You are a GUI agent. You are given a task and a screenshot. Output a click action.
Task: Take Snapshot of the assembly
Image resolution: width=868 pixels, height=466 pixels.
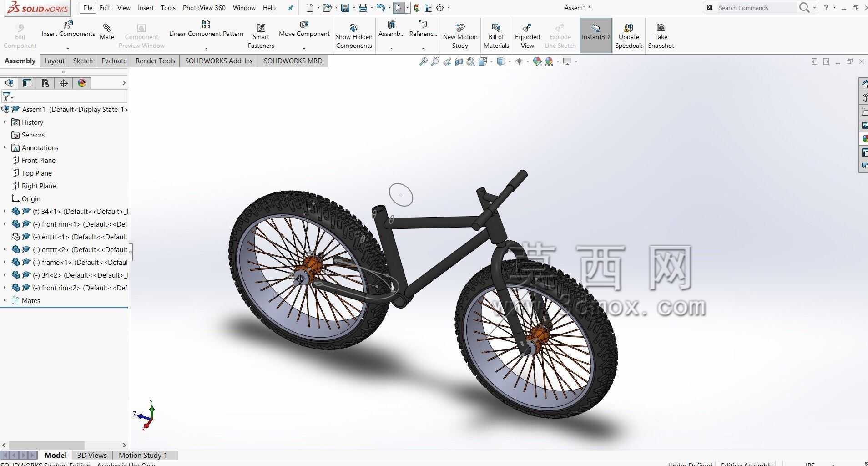[x=661, y=36]
